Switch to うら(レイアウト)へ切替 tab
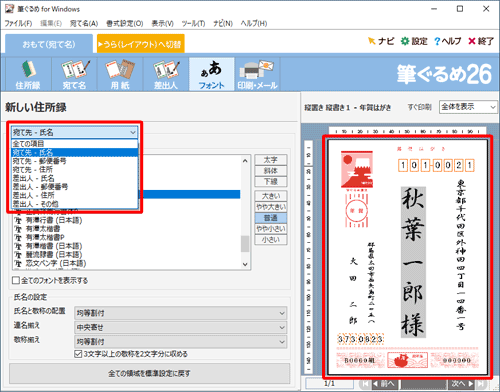 pos(141,44)
